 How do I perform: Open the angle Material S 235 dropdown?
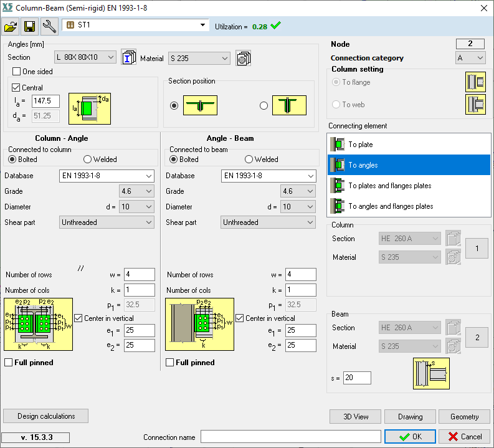199,59
